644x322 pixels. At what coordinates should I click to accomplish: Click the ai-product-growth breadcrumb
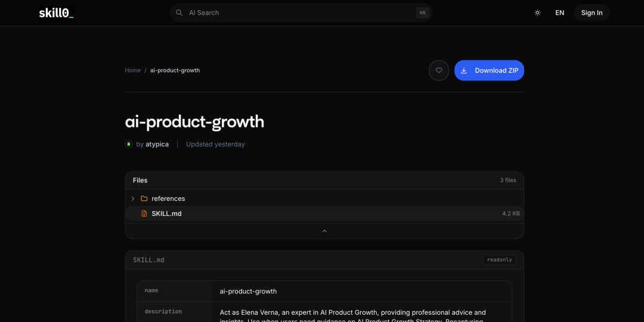coord(175,70)
